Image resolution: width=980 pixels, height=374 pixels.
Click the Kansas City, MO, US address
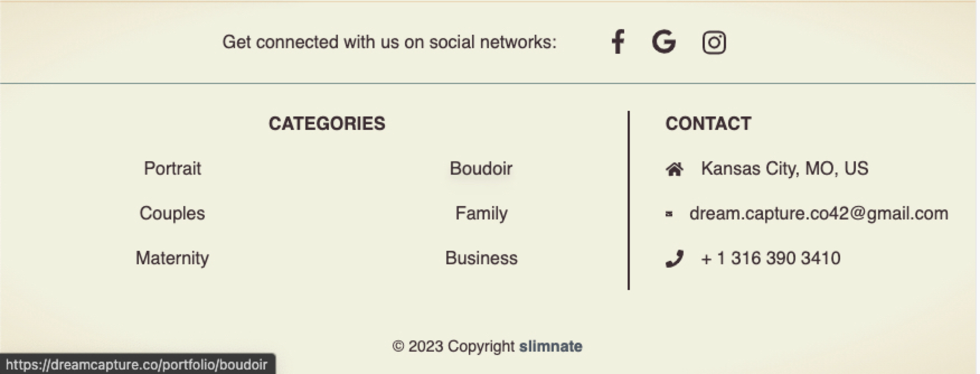tap(784, 169)
